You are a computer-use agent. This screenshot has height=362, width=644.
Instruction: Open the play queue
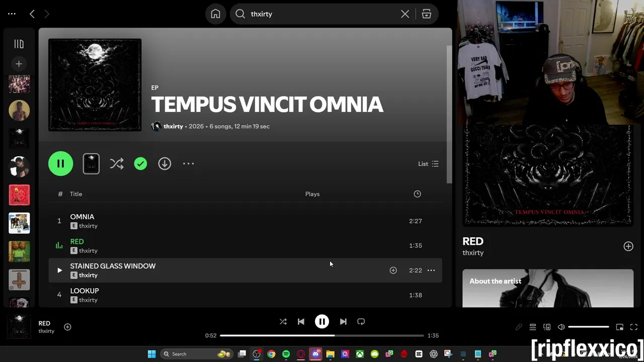pyautogui.click(x=533, y=327)
